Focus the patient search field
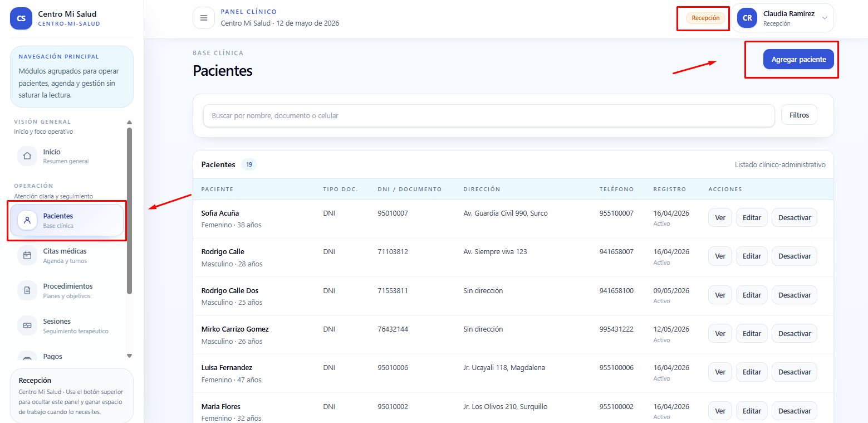Image resolution: width=868 pixels, height=423 pixels. point(489,115)
